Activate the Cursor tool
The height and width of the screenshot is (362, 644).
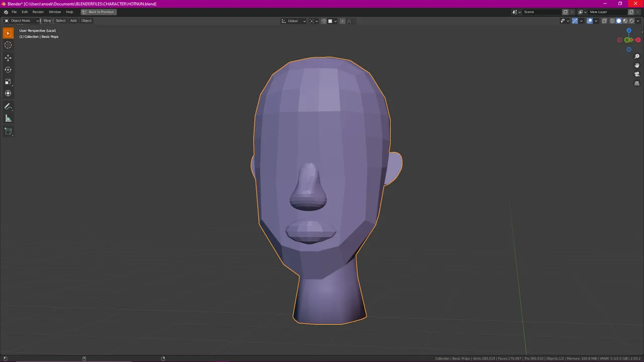(x=8, y=45)
